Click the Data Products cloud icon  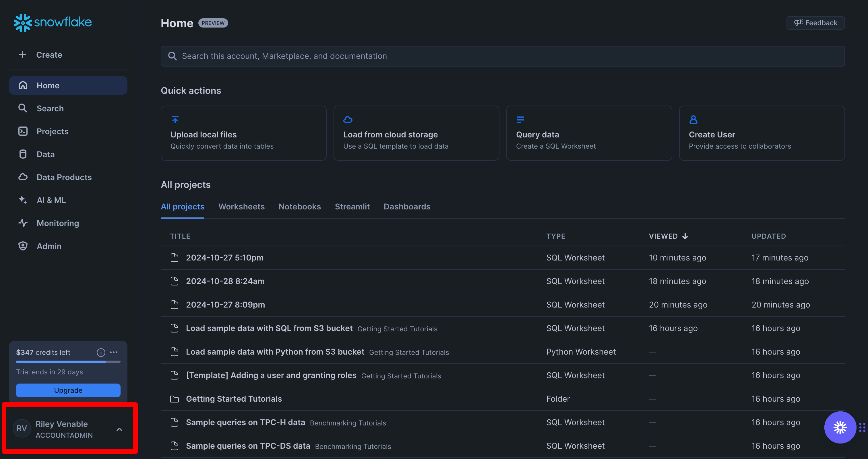23,177
